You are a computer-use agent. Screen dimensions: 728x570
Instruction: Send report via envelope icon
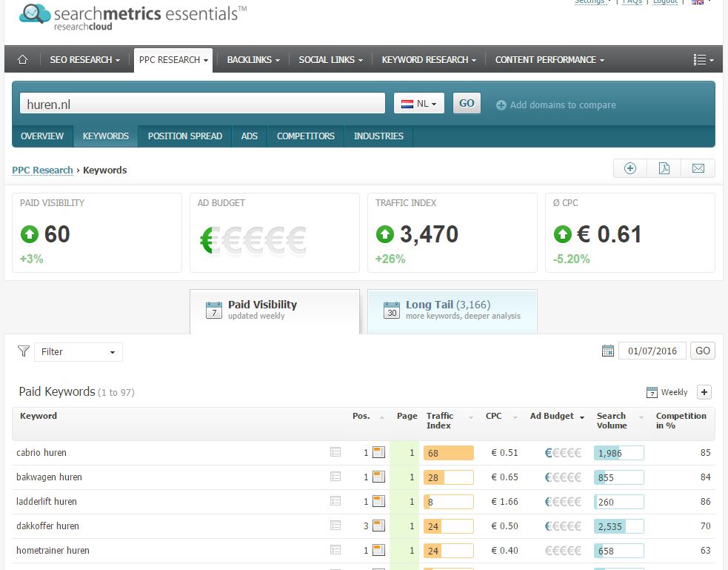698,168
